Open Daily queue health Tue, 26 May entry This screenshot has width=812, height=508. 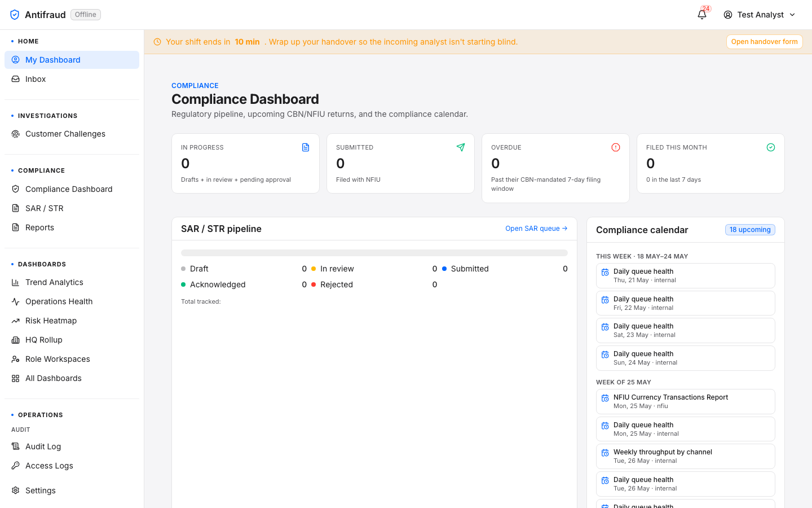point(686,484)
